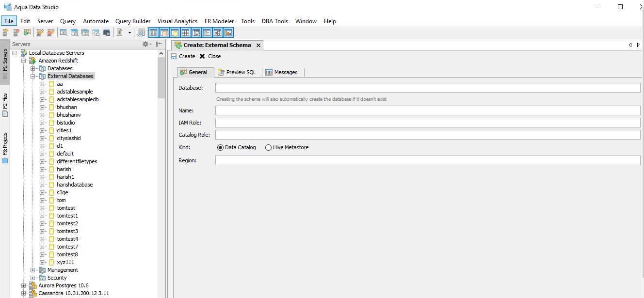Click the Close text button
Viewport: 644px width, 298px height.
(x=214, y=56)
